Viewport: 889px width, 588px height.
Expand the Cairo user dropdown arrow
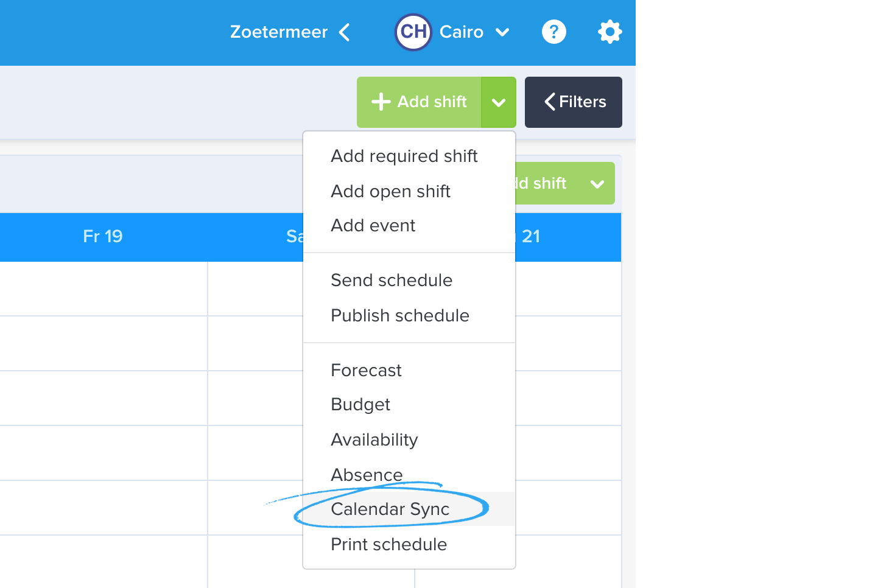point(502,32)
